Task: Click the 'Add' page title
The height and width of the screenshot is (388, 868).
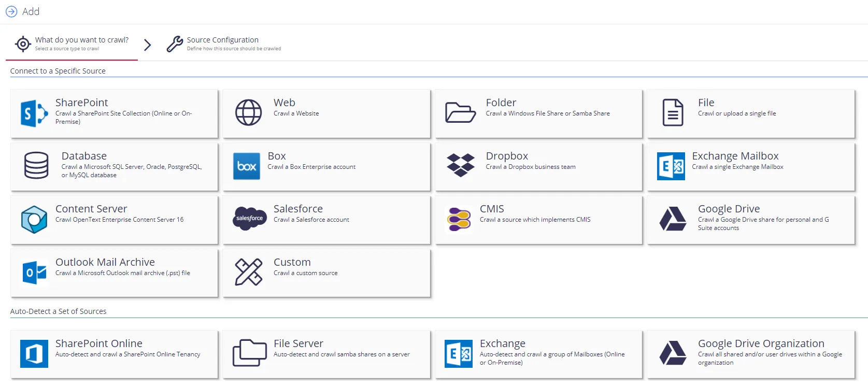Action: point(31,11)
